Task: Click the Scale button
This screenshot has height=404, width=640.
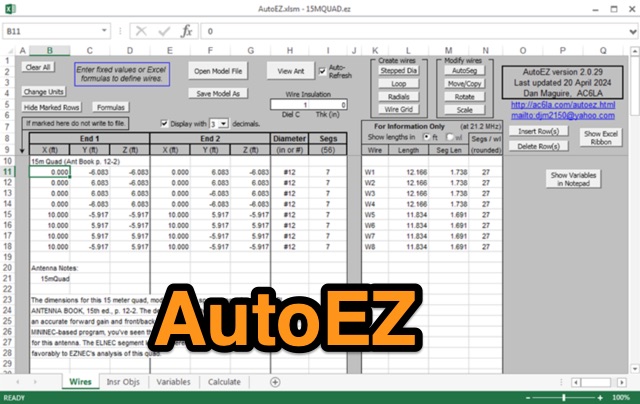Action: (464, 110)
